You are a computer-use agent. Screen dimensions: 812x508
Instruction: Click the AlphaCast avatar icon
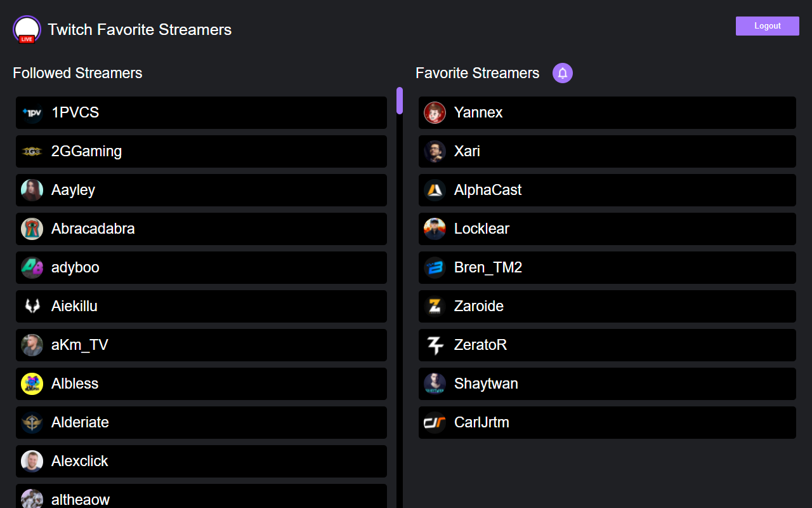(x=435, y=190)
